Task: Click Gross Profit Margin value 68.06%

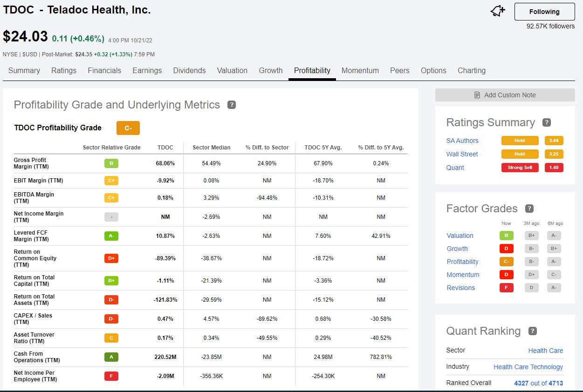Action: pos(165,163)
